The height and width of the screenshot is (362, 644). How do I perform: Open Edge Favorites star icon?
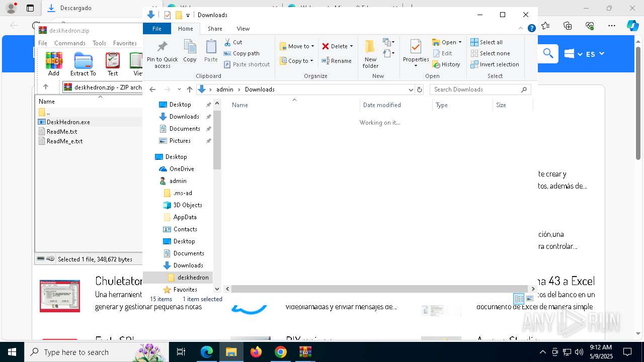pos(545,26)
